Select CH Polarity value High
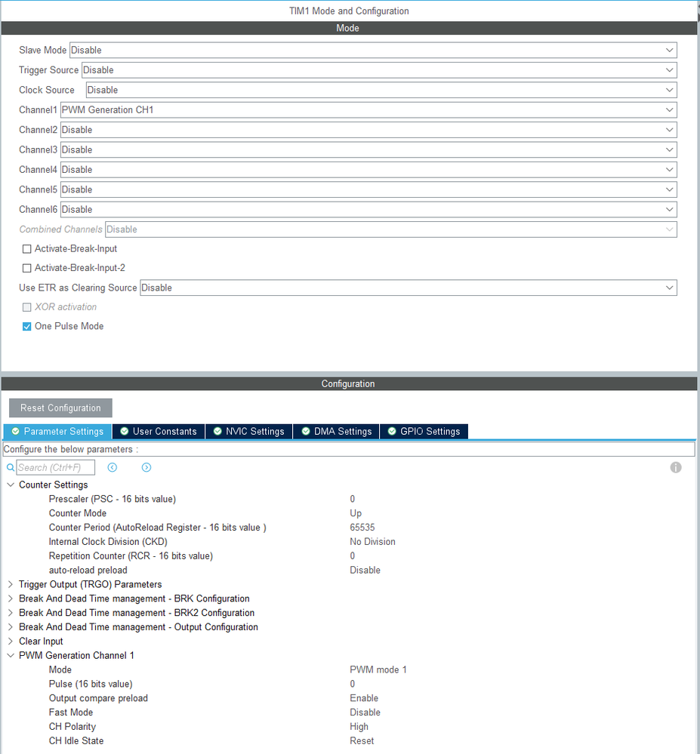This screenshot has height=754, width=700. click(x=359, y=727)
